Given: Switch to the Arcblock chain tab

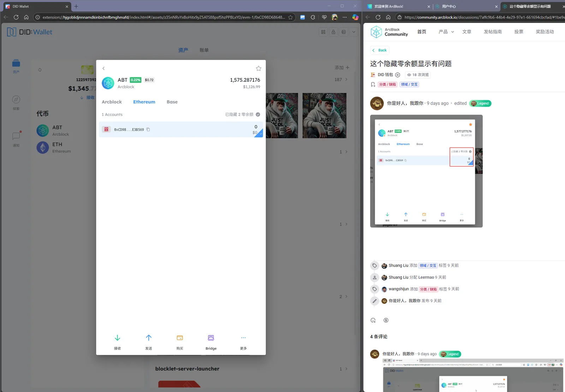Looking at the screenshot, I should 112,102.
